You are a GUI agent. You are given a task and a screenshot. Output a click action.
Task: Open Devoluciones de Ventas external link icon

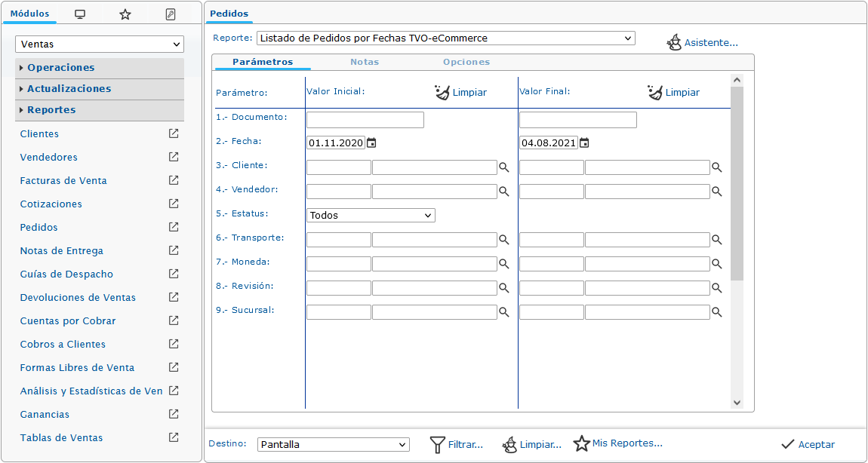[174, 297]
